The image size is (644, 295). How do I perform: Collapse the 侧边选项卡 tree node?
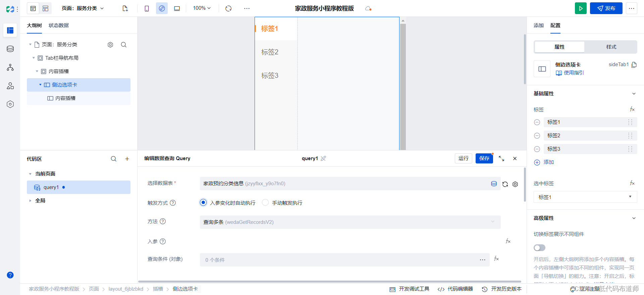pyautogui.click(x=40, y=85)
